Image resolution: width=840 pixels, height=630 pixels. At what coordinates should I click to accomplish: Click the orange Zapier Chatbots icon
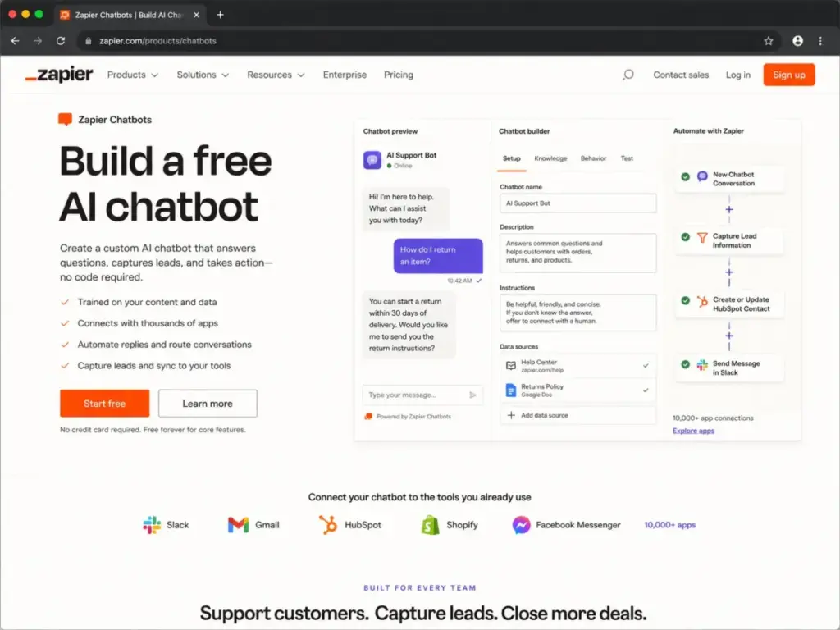pos(65,119)
